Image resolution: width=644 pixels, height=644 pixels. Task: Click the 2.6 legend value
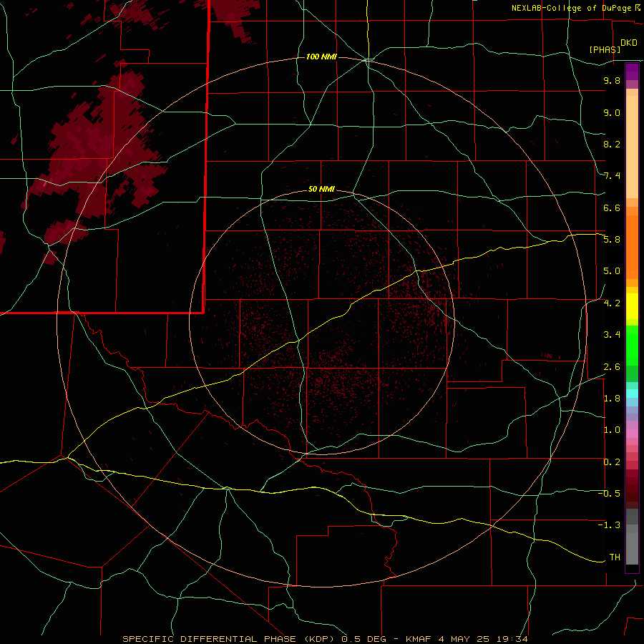(x=612, y=367)
